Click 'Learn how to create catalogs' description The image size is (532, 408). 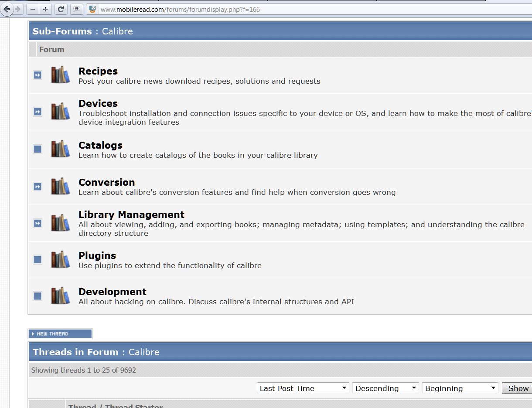pyautogui.click(x=198, y=155)
